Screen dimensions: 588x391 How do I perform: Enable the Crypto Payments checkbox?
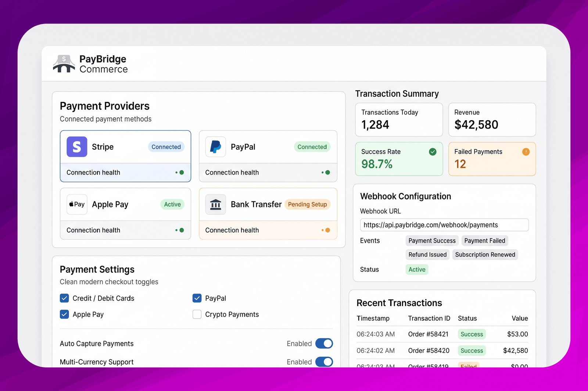click(x=197, y=314)
